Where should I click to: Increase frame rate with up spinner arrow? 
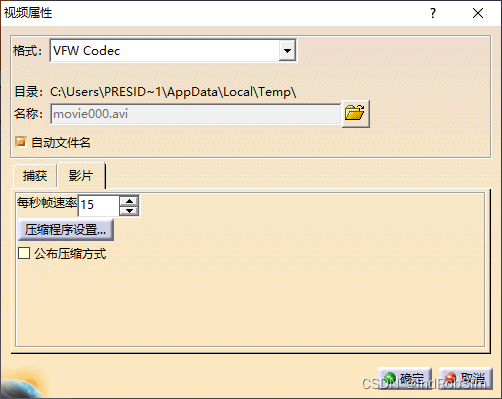coord(129,201)
